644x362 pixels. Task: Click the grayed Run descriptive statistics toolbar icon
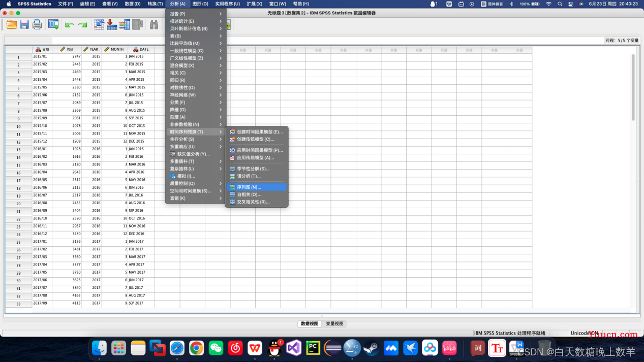[137, 24]
